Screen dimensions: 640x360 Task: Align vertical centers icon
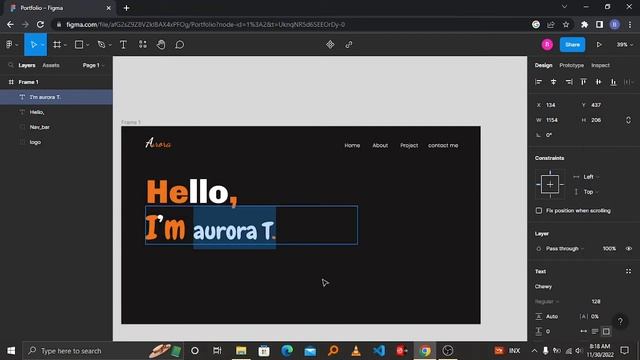[598, 82]
